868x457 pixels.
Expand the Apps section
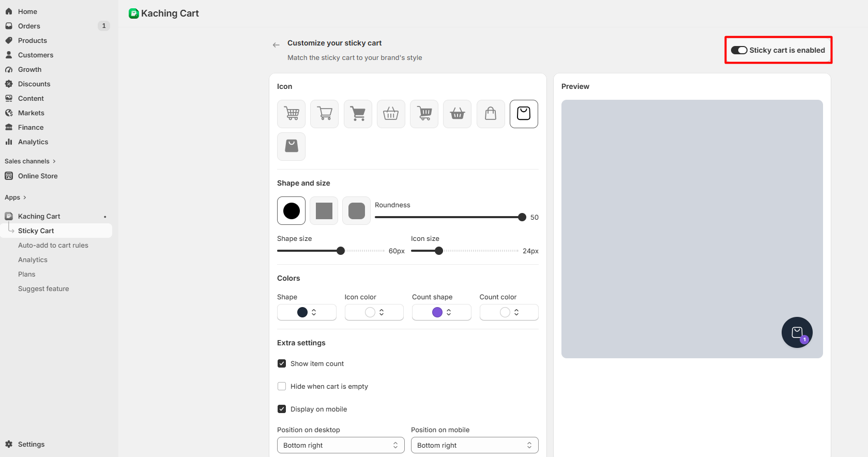[16, 197]
